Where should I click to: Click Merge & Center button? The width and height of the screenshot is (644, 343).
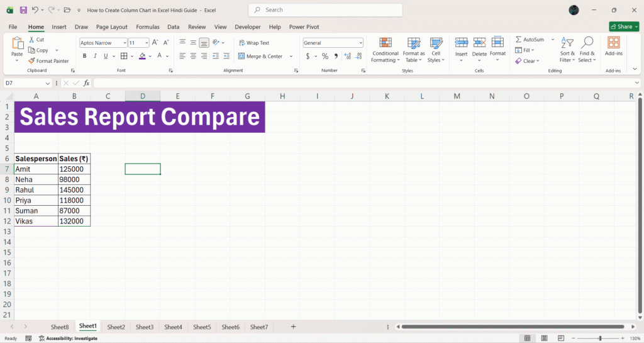(260, 56)
